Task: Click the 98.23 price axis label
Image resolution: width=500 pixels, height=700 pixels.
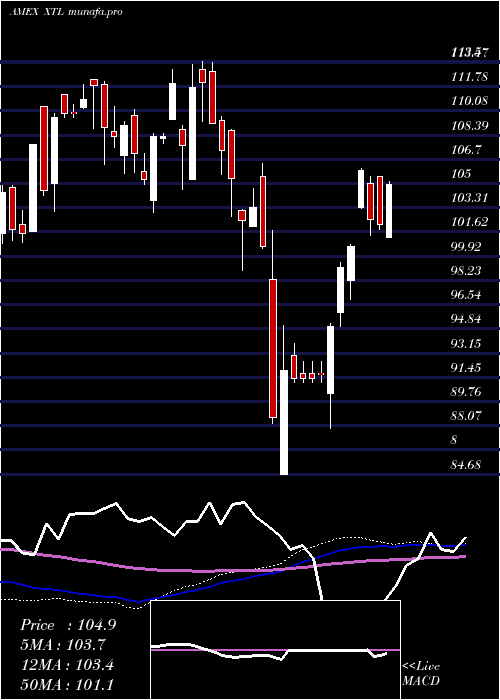Action: pyautogui.click(x=466, y=271)
